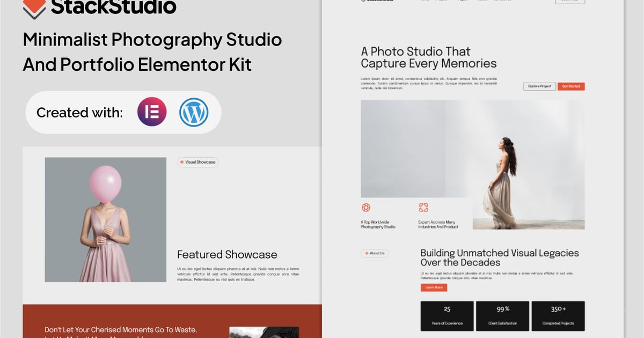Click the 'Created with:' label

tap(79, 113)
